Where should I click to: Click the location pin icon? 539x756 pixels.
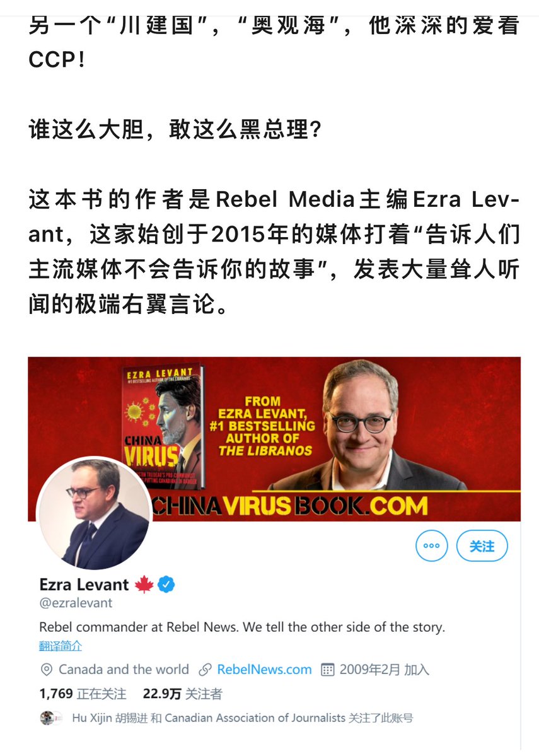pyautogui.click(x=46, y=670)
